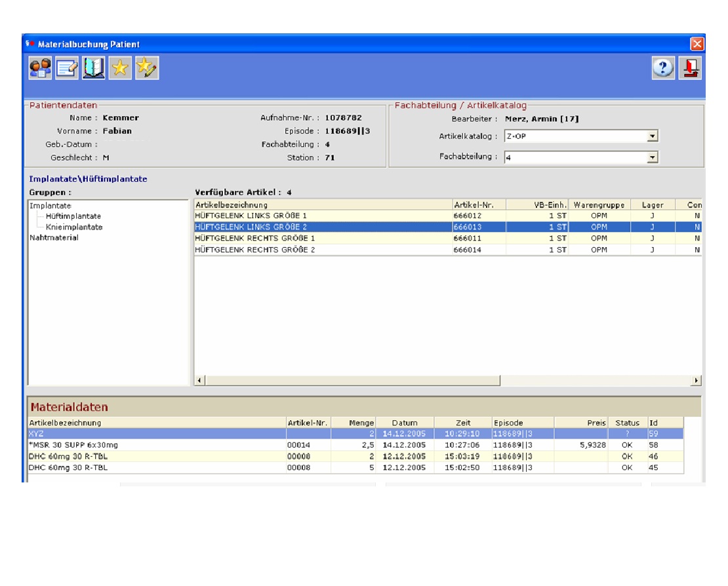Open the article catalog book icon
This screenshot has height=586, width=728.
[93, 68]
